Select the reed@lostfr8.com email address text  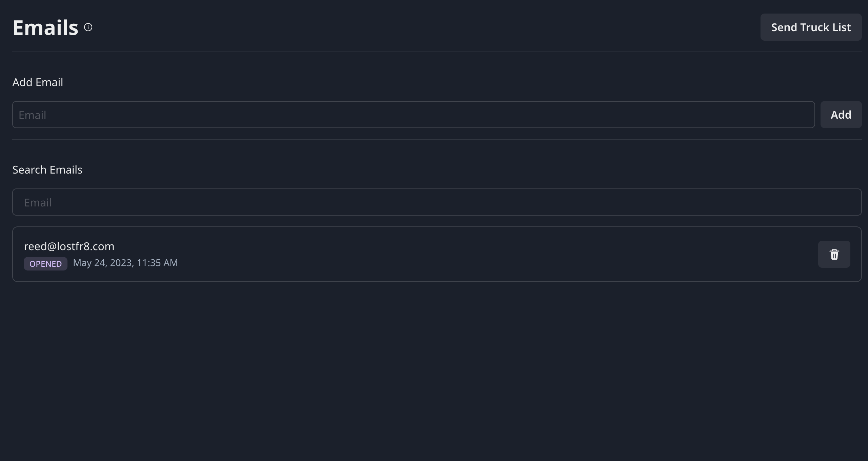click(x=69, y=246)
